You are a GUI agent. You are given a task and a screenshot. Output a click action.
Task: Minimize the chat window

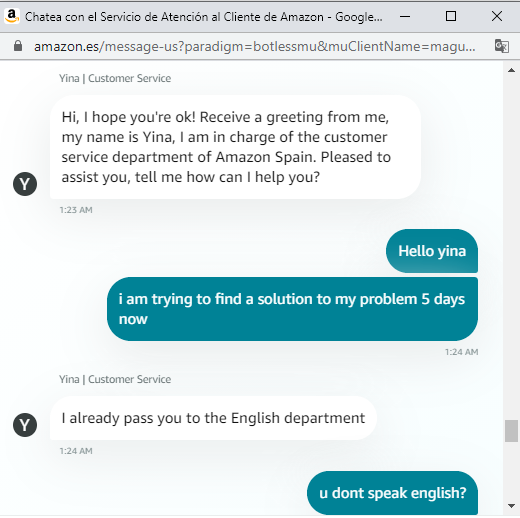(405, 16)
